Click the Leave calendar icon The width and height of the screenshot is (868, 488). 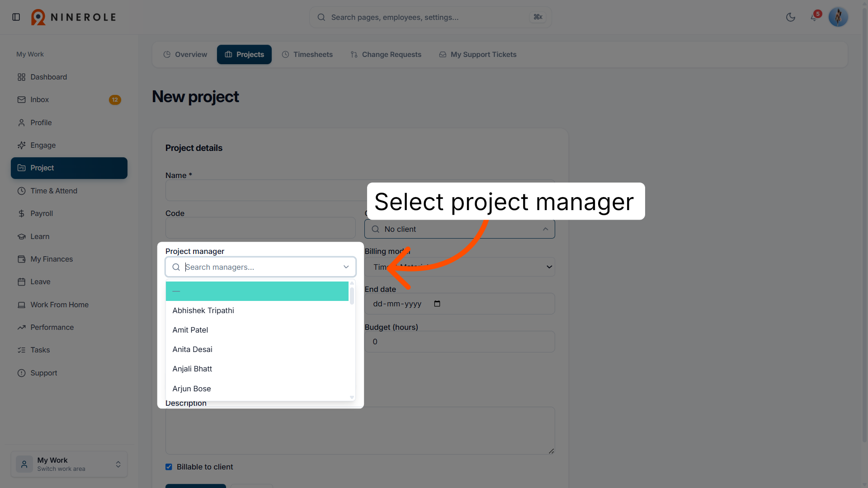tap(21, 282)
